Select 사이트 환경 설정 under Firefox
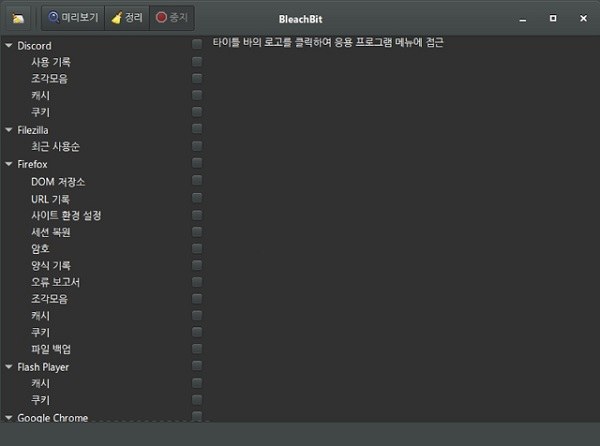Screen dimensions: 600x446 (66, 215)
